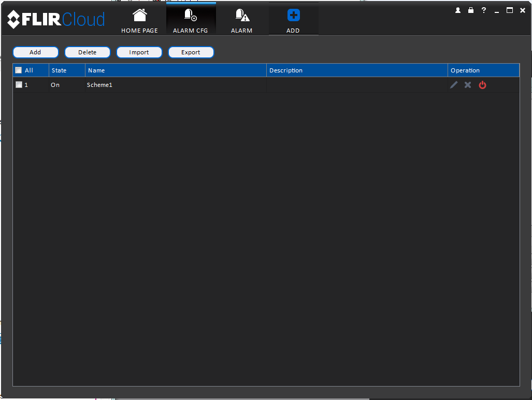Click the Add scheme button
The height and width of the screenshot is (400, 532).
[36, 52]
